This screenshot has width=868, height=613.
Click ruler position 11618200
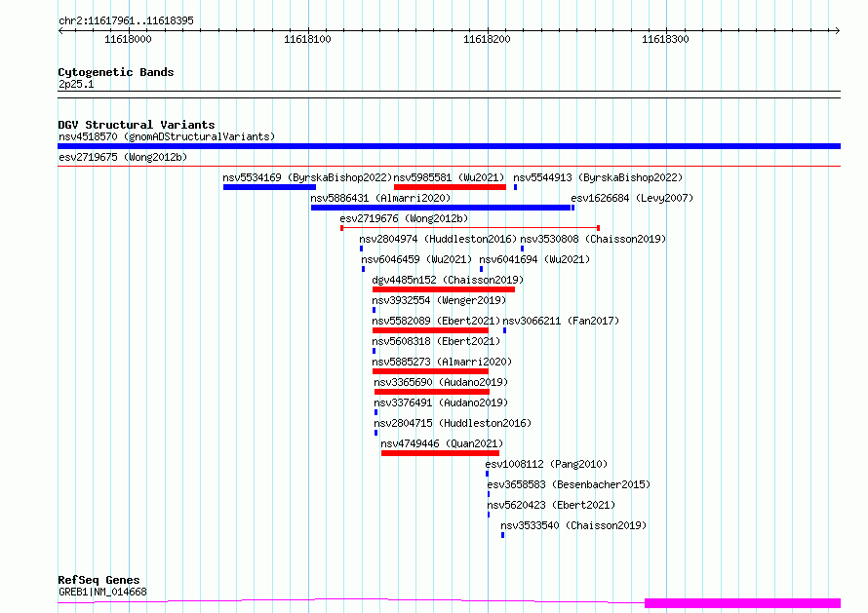487,39
